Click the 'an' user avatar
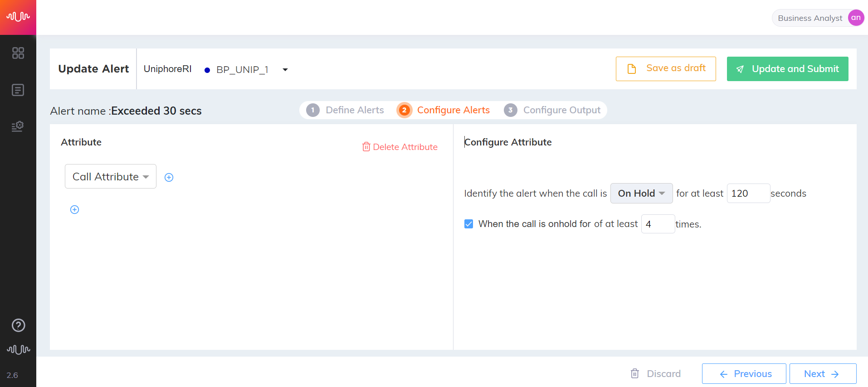This screenshot has height=387, width=868. [856, 18]
